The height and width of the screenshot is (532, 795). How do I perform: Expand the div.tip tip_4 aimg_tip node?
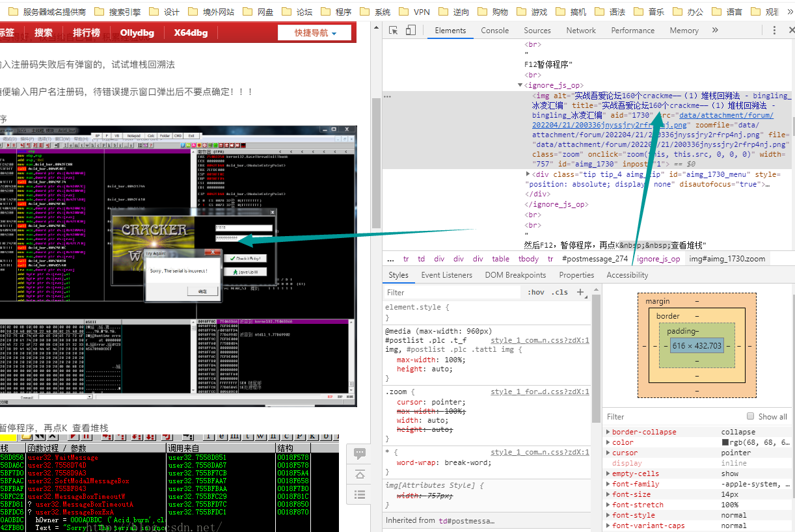[528, 174]
